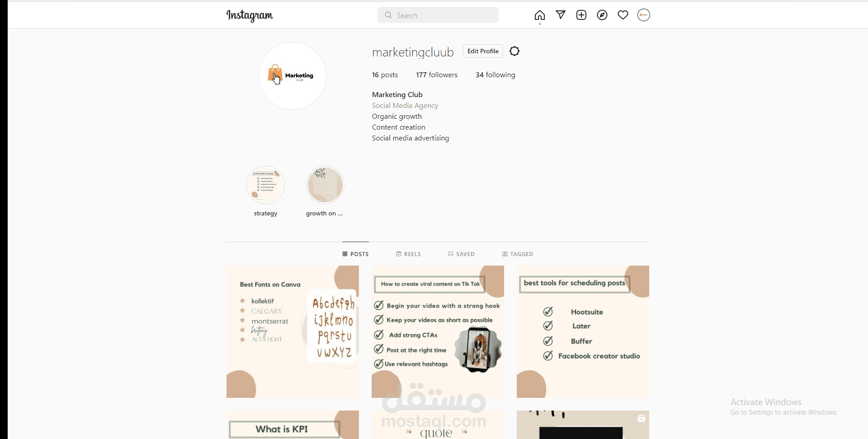Switch to the POSTS tab
The image size is (868, 439).
(x=355, y=254)
